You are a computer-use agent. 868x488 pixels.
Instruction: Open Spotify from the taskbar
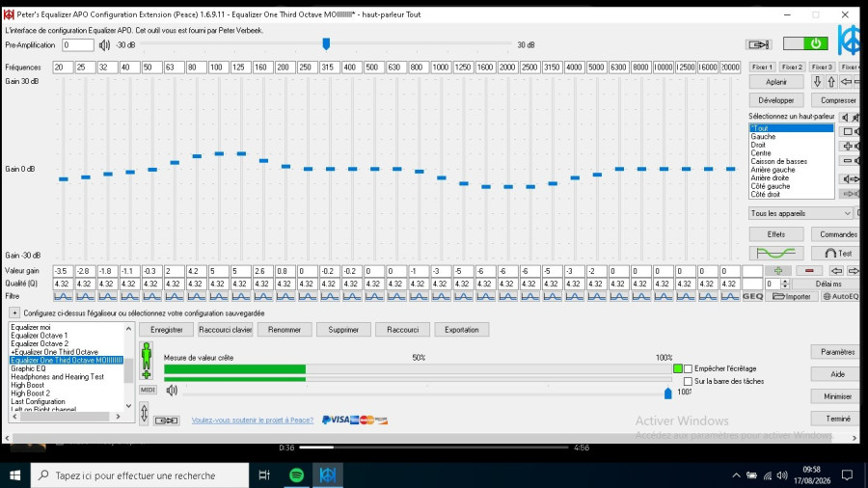click(x=297, y=474)
